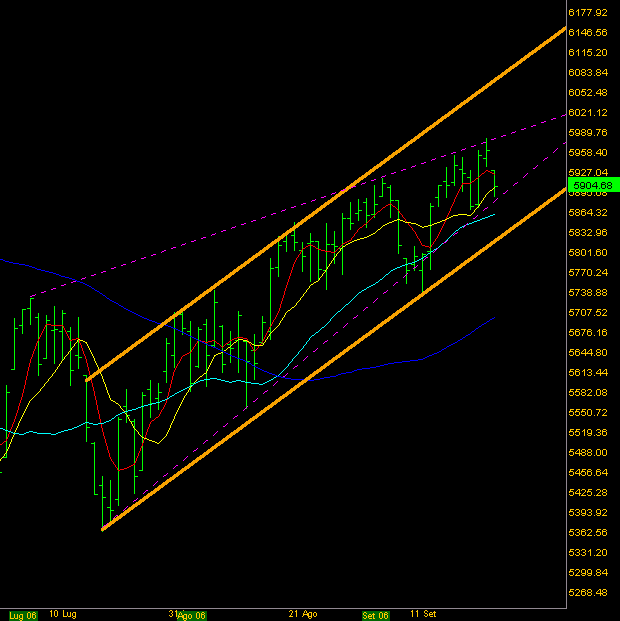Select the 5299.84 price label
Viewport: 620px width, 621px height.
click(x=588, y=572)
